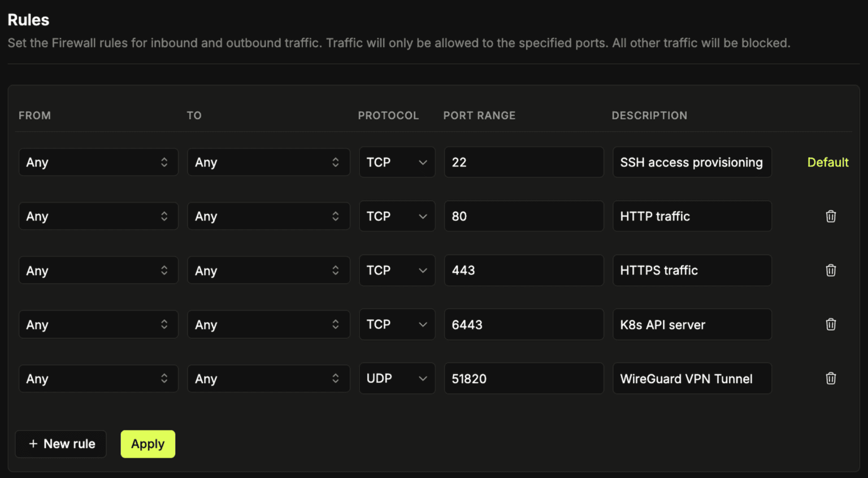The width and height of the screenshot is (868, 478).
Task: Open the protocol dropdown for port 6443
Action: pos(397,324)
